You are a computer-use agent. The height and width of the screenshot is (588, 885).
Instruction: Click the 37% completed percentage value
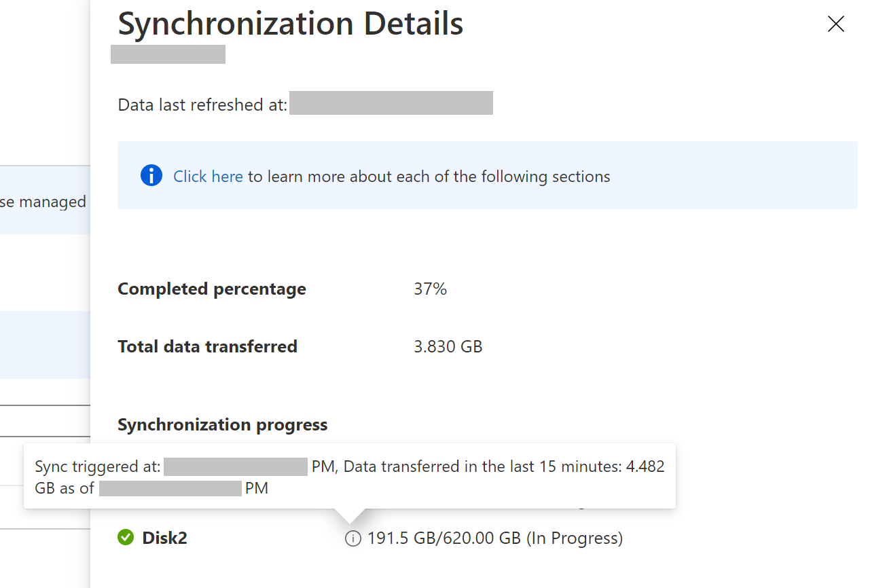tap(430, 289)
